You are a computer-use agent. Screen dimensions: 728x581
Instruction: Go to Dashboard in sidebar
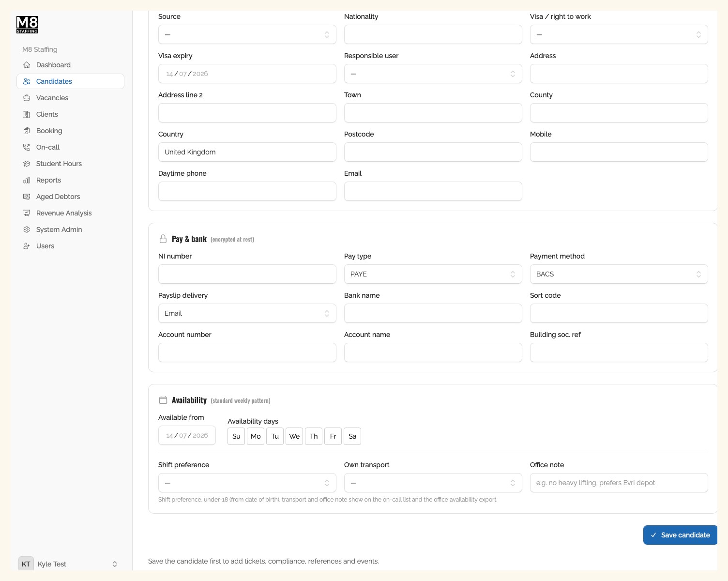click(70, 65)
